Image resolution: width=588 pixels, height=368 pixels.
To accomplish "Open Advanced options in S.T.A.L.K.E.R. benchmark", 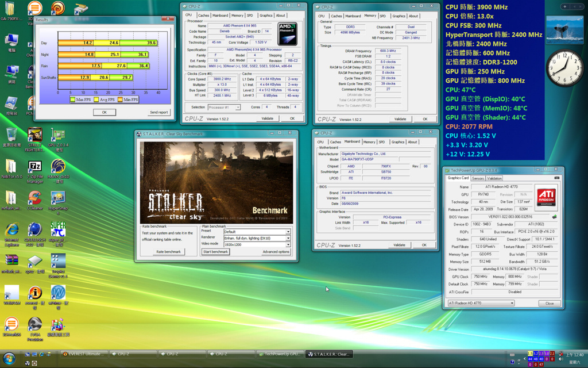I will 276,252.
